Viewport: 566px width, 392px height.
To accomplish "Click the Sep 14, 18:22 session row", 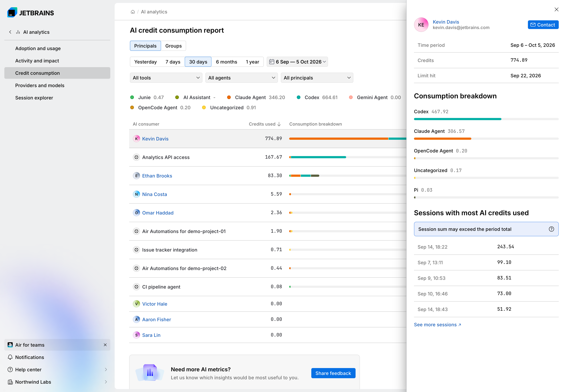I will click(x=486, y=247).
